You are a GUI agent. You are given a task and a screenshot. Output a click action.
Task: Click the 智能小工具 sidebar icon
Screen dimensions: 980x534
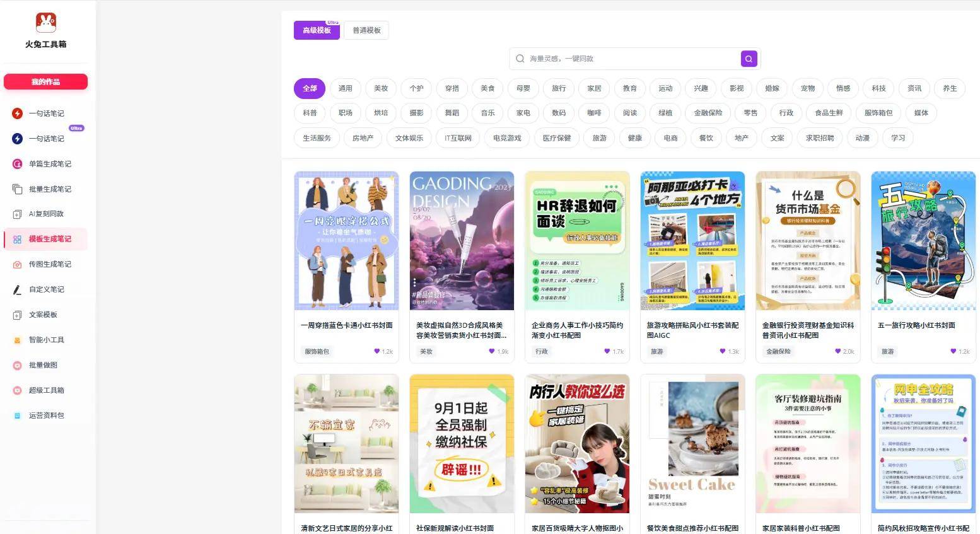click(x=18, y=340)
